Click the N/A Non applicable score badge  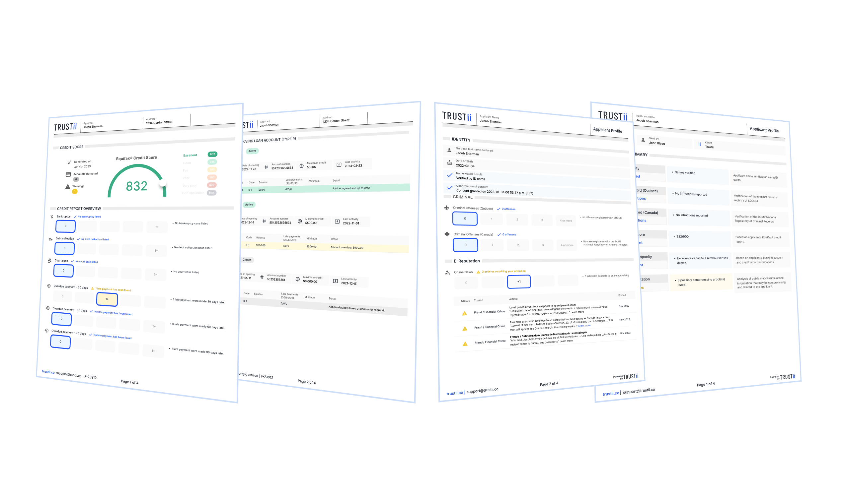point(211,193)
